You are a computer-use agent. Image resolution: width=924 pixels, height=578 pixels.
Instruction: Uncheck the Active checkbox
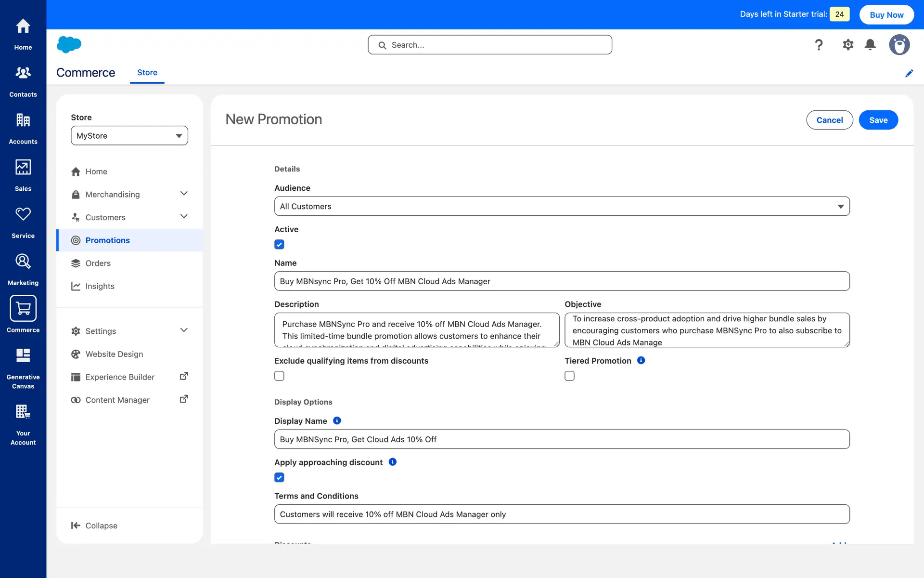[x=279, y=244]
